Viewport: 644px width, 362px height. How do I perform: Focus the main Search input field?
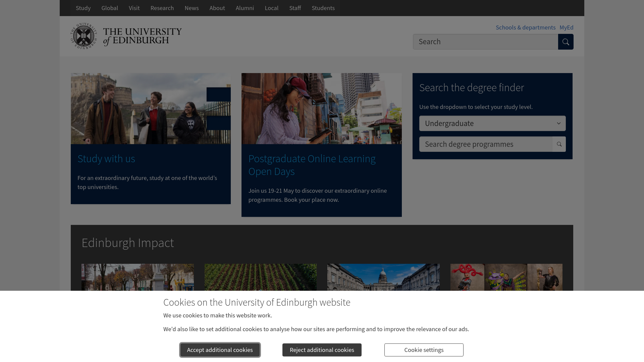coord(485,42)
